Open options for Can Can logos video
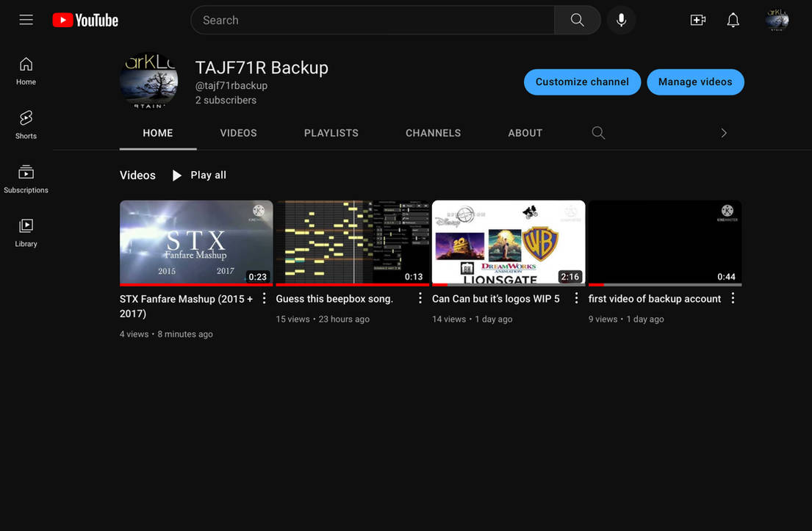The image size is (812, 531). click(x=576, y=299)
